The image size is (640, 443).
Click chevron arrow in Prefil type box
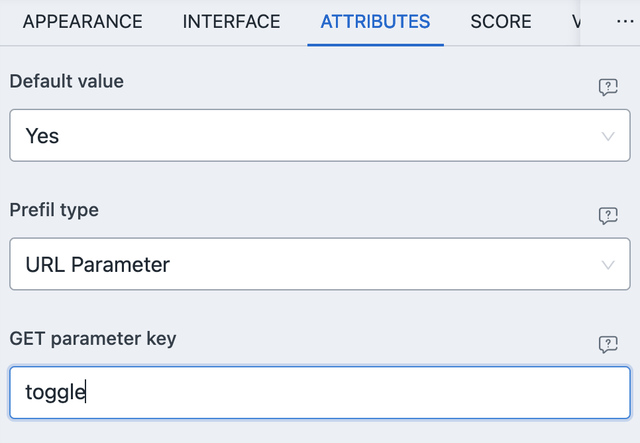click(608, 265)
